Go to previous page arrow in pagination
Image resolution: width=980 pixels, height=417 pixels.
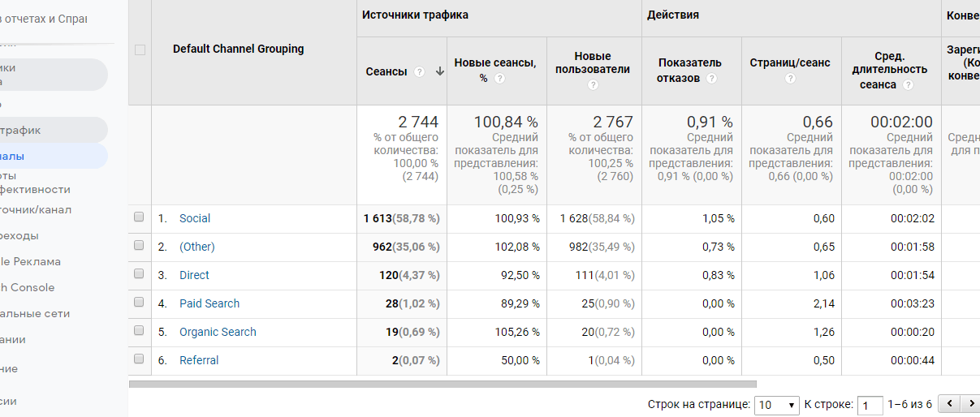click(x=948, y=403)
